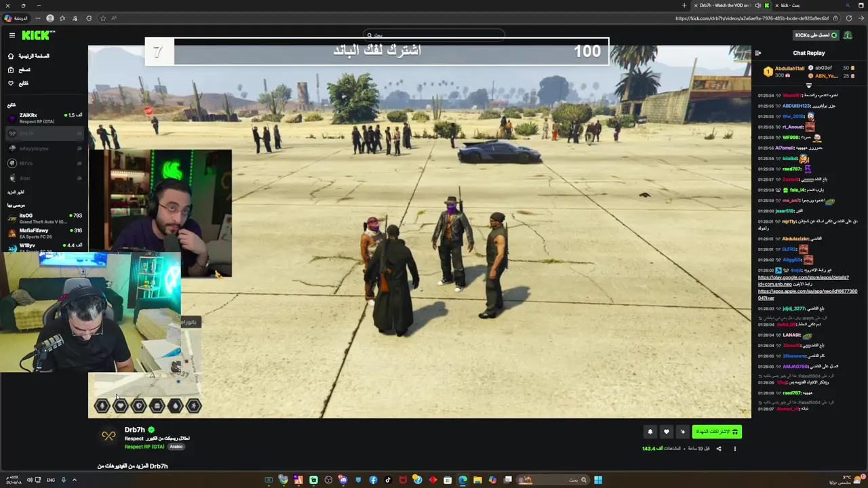Viewport: 868px width, 488px height.
Task: Open the taskbar volume icon
Action: click(x=28, y=480)
